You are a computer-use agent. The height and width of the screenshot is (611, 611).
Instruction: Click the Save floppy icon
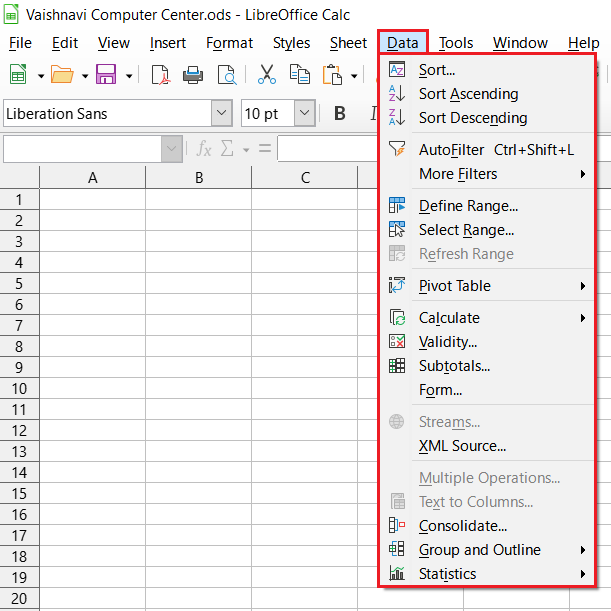(106, 74)
